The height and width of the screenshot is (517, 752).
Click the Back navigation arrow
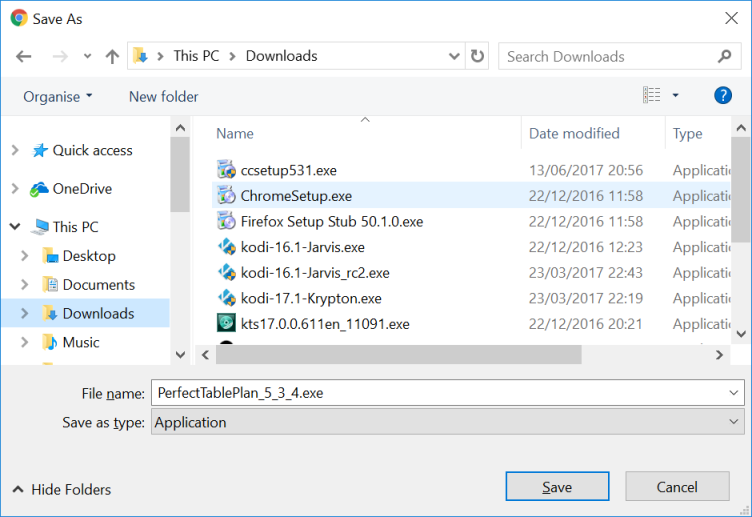(x=24, y=56)
